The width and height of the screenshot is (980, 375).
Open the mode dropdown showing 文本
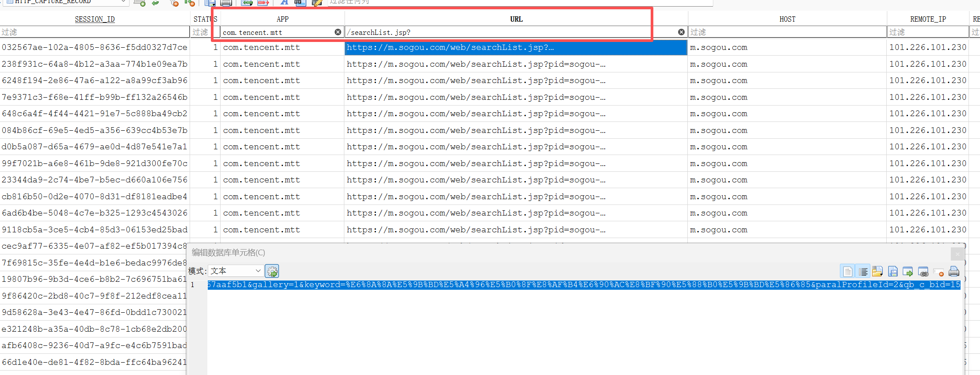pyautogui.click(x=236, y=271)
